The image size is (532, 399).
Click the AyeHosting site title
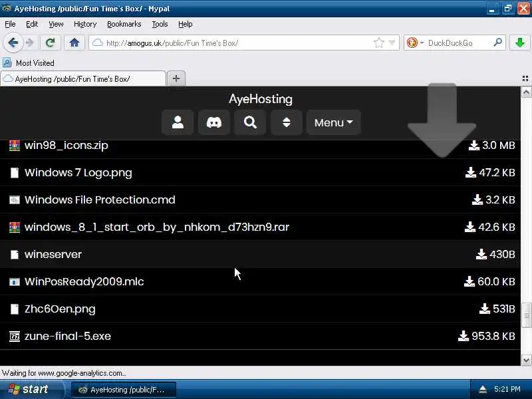pos(260,99)
